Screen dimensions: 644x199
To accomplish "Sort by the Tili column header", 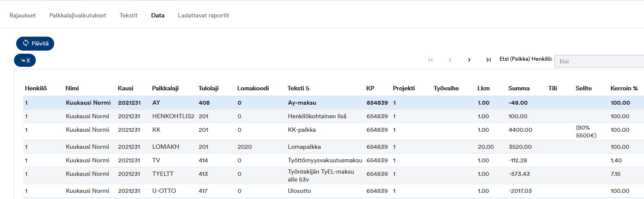I will [x=552, y=88].
